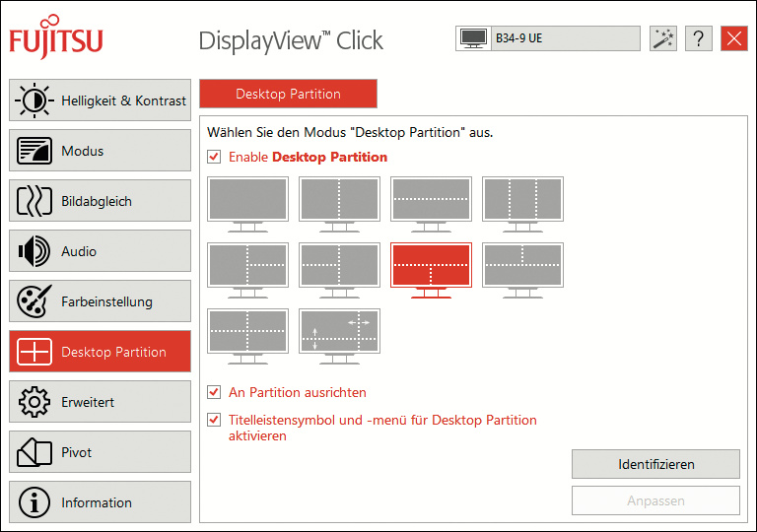
Task: Click the Information 'i' icon
Action: pos(34,502)
